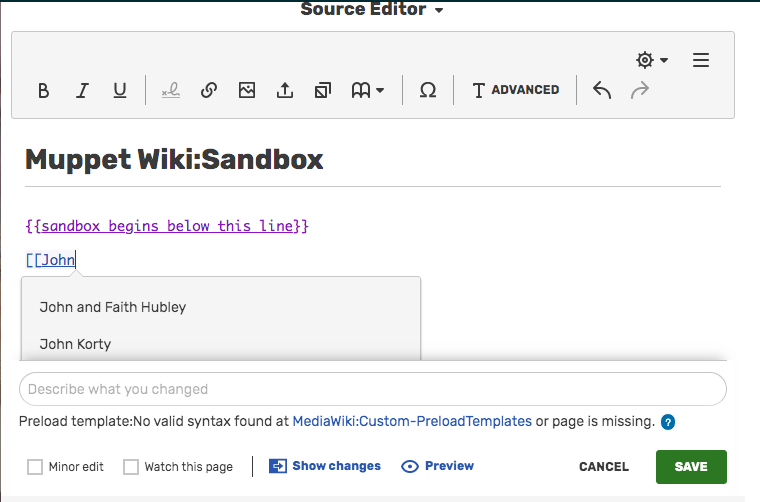Click the edit summary input field

click(x=372, y=389)
